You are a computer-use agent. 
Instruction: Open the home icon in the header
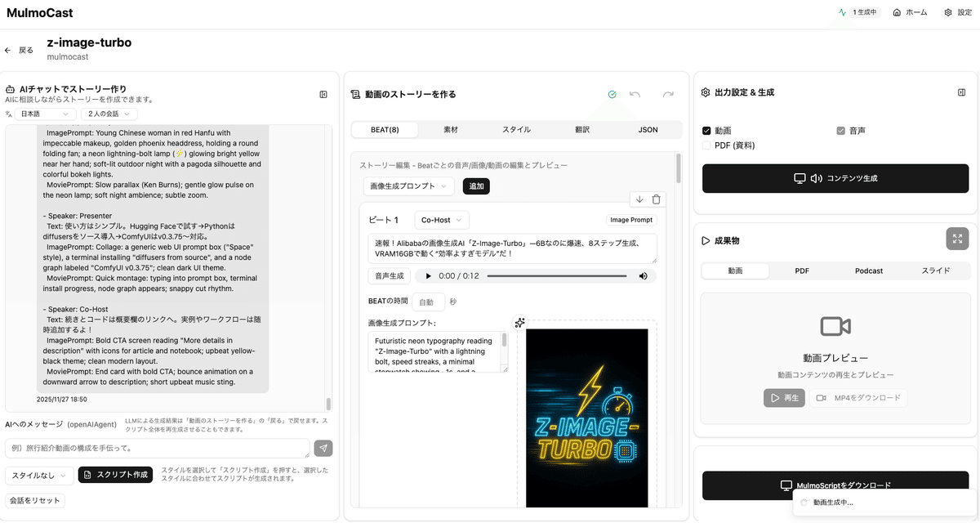(897, 12)
